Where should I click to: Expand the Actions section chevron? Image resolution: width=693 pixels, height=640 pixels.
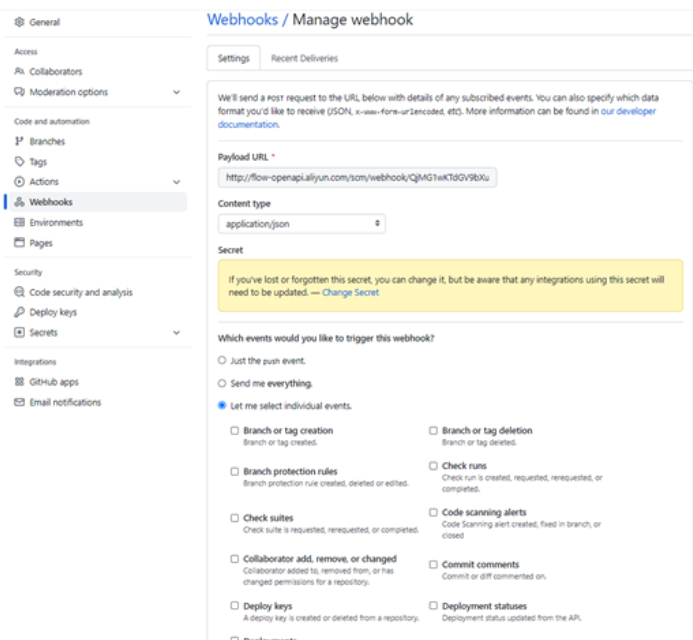click(x=177, y=182)
